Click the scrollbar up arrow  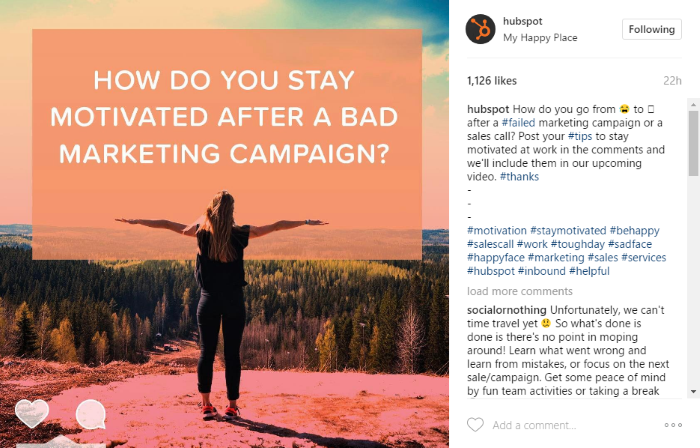(x=693, y=105)
